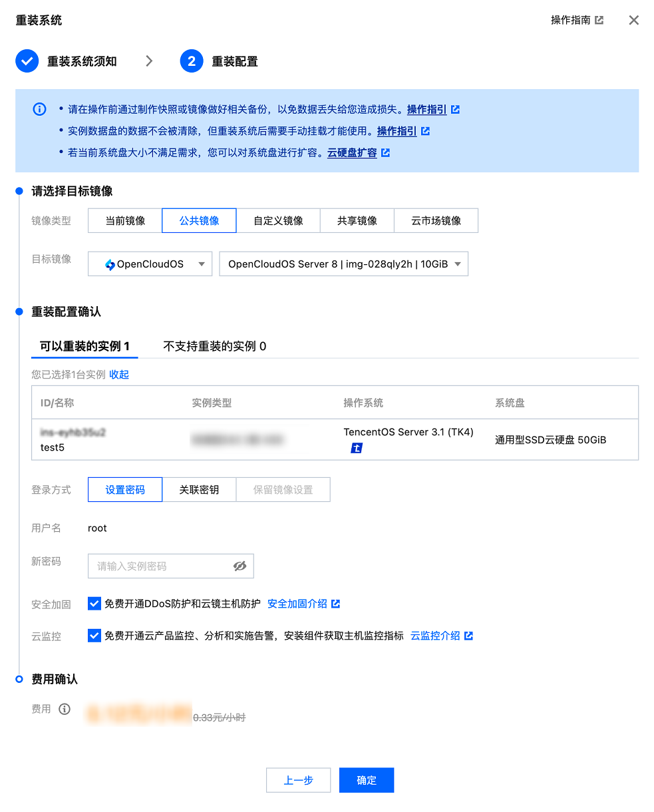Choose 保留镜像设置 login method
The width and height of the screenshot is (654, 812).
[283, 489]
